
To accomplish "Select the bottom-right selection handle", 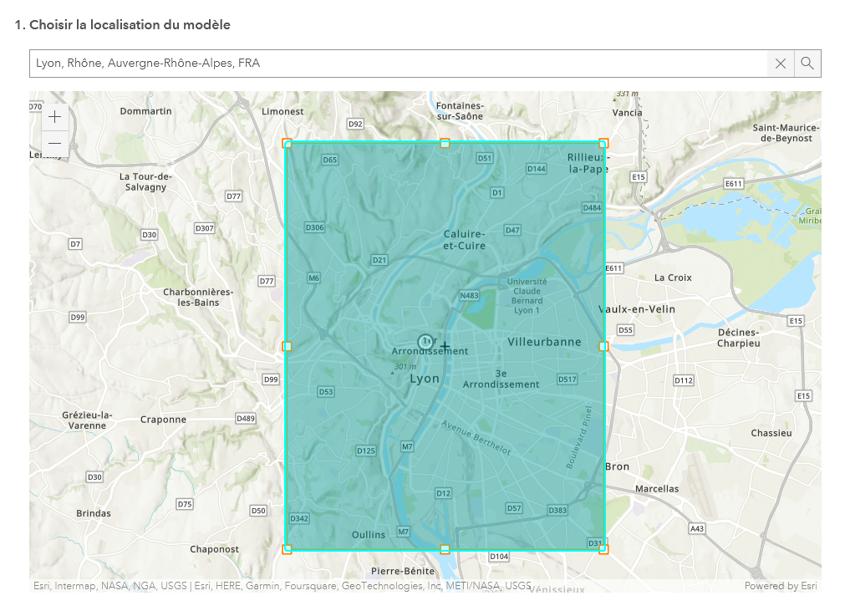I will [603, 549].
